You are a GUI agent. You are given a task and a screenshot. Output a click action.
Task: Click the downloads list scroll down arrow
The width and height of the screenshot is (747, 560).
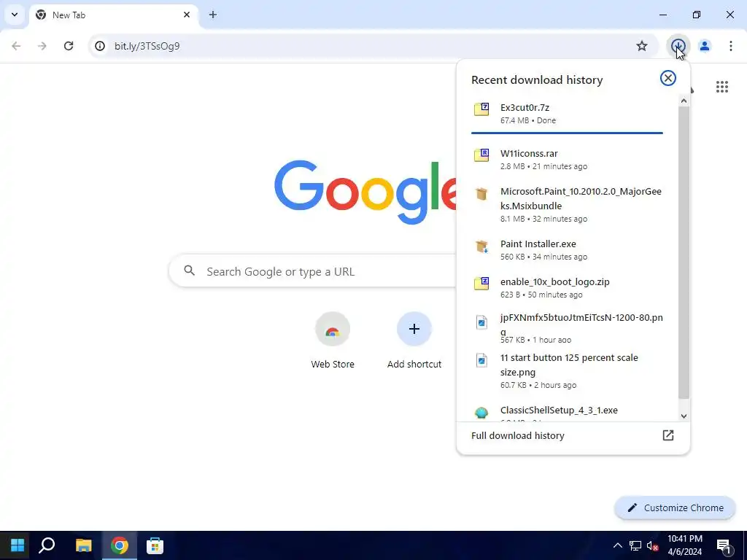(684, 416)
